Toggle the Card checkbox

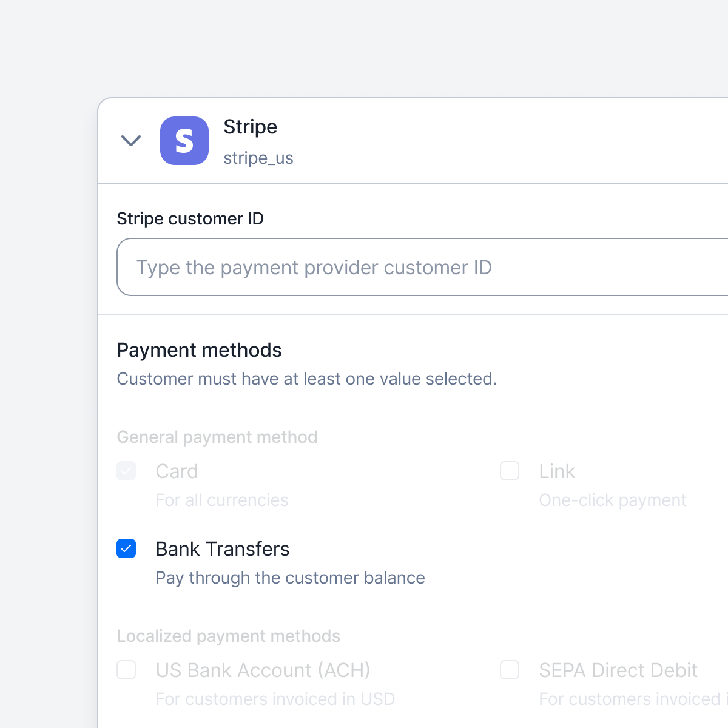tap(126, 471)
